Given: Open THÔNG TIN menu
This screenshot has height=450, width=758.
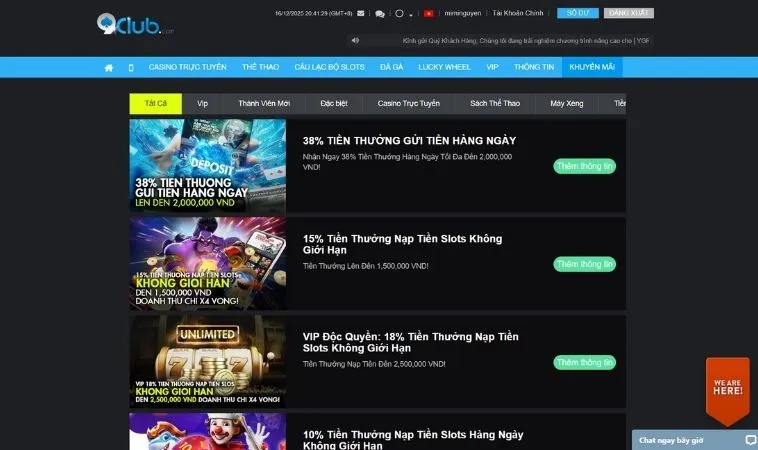Looking at the screenshot, I should [x=534, y=67].
